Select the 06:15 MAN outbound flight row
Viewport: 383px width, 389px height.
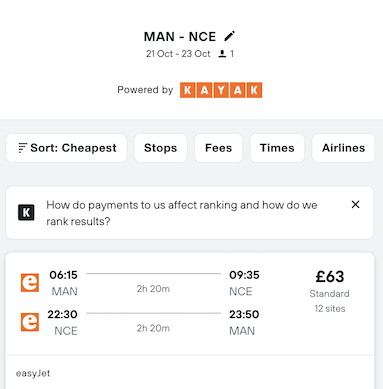(140, 283)
